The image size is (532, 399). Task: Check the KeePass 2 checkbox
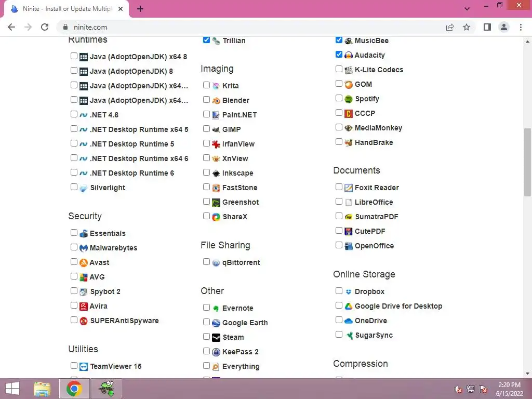click(206, 351)
